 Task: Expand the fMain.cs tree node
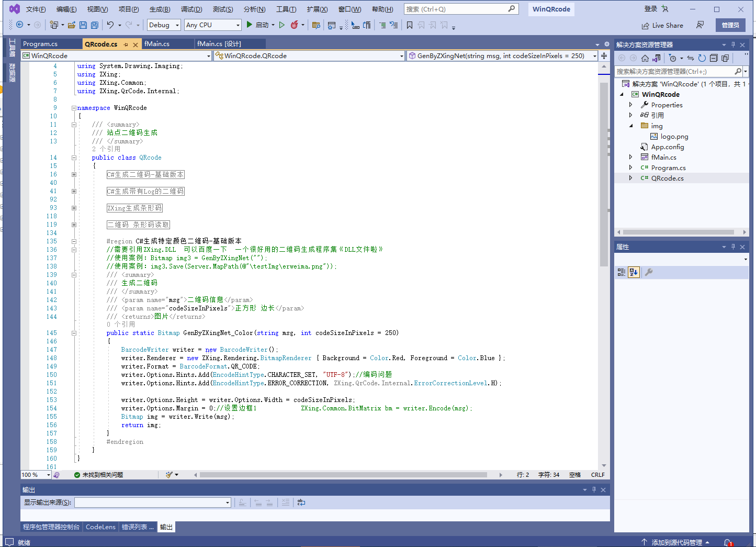point(630,157)
